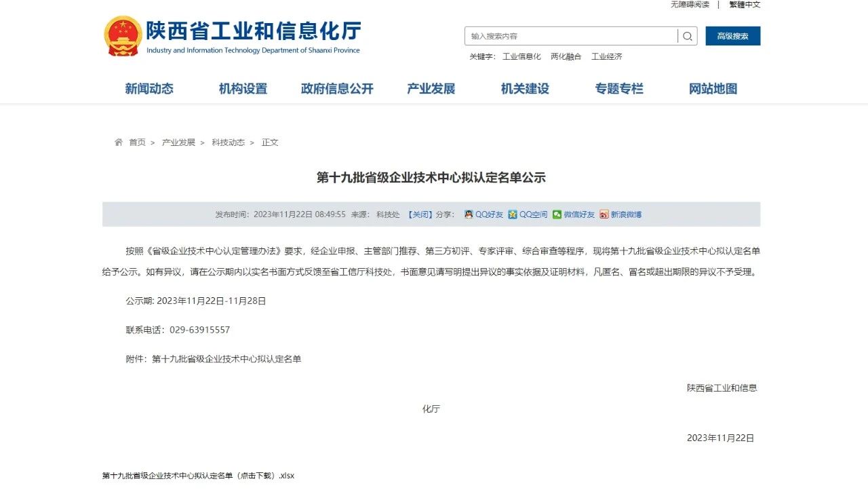Share to QQ空间 star icon

click(513, 214)
